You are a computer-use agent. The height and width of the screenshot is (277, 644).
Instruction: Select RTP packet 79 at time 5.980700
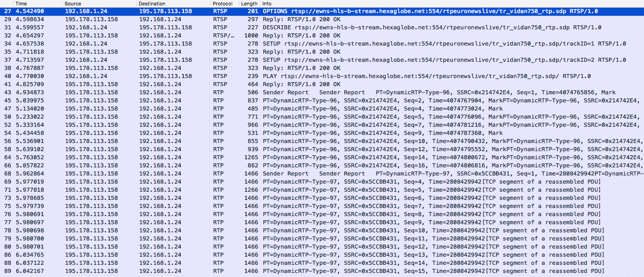(322, 239)
